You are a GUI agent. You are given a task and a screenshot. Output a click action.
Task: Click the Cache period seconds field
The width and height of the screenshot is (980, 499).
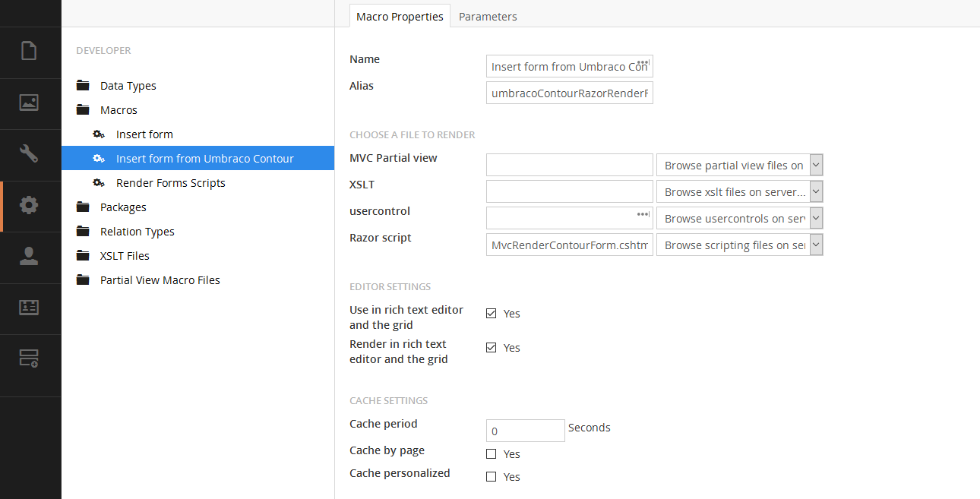(526, 431)
